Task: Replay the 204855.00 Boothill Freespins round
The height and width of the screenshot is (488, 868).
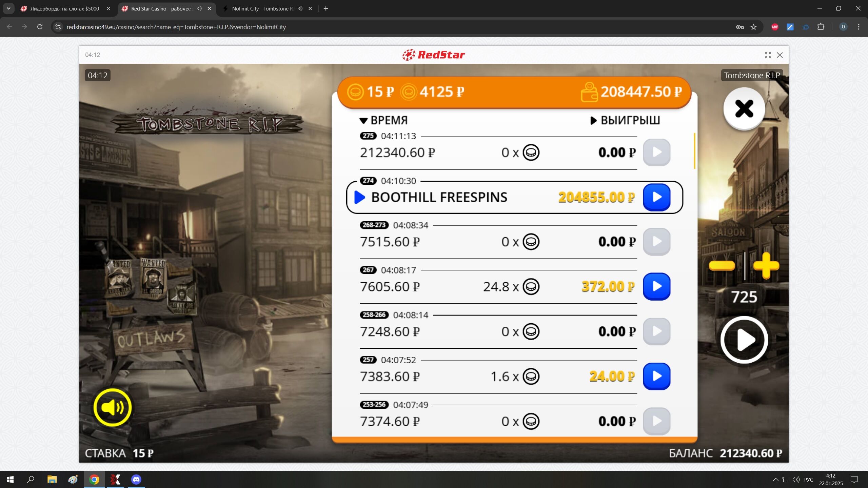Action: click(x=656, y=197)
